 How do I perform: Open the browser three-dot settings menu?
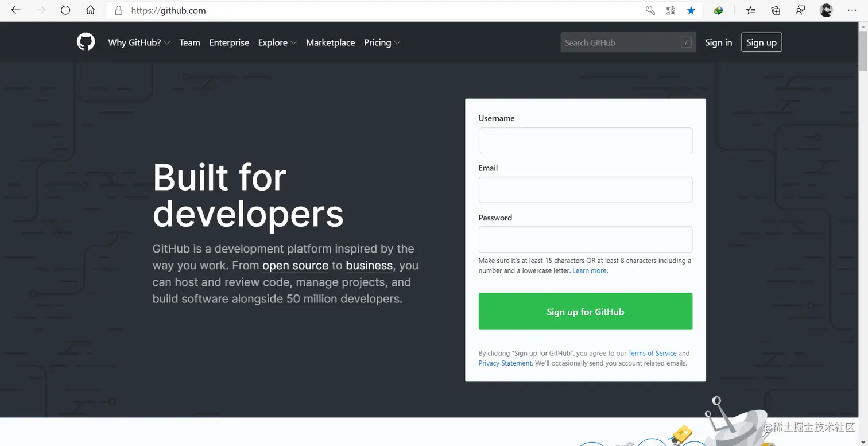[x=852, y=10]
